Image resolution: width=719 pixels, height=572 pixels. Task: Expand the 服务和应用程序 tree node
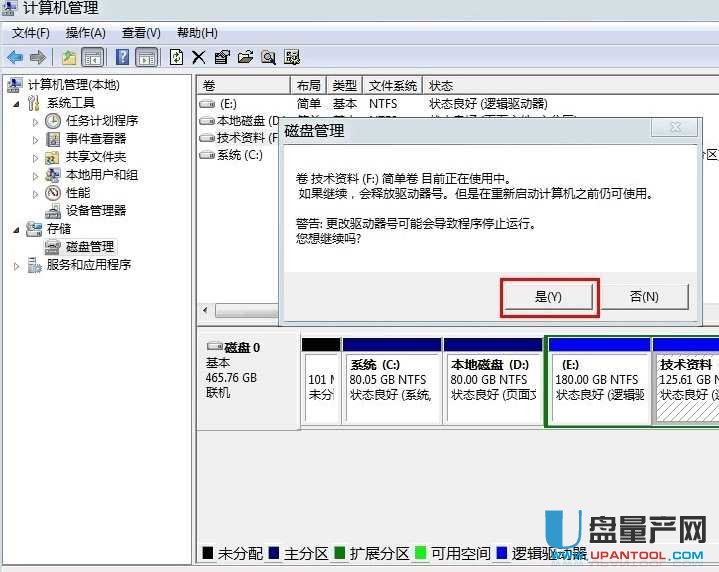point(17,265)
